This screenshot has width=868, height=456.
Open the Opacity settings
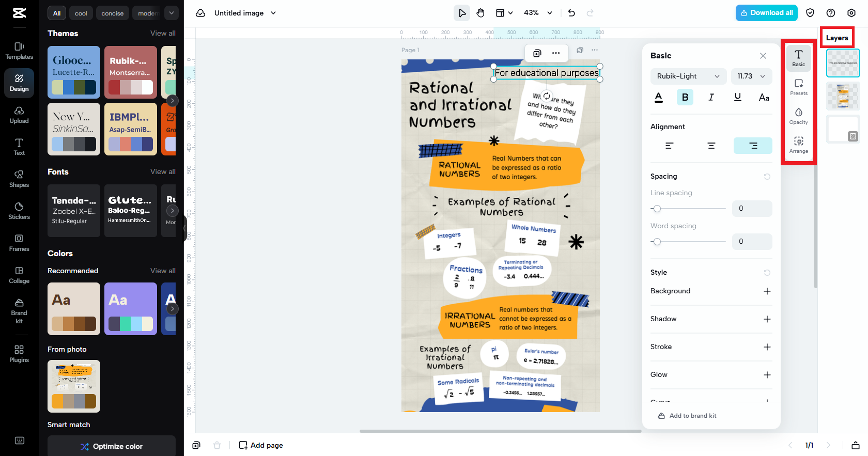(798, 116)
